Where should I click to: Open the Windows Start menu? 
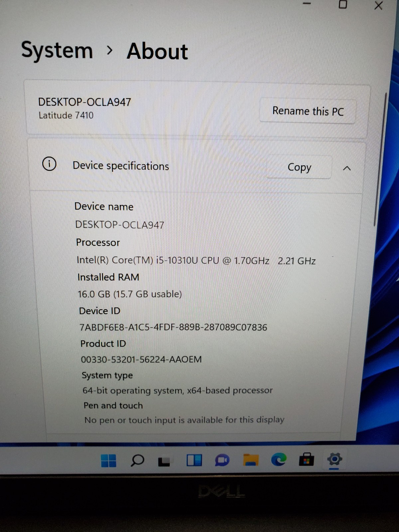[x=108, y=461]
